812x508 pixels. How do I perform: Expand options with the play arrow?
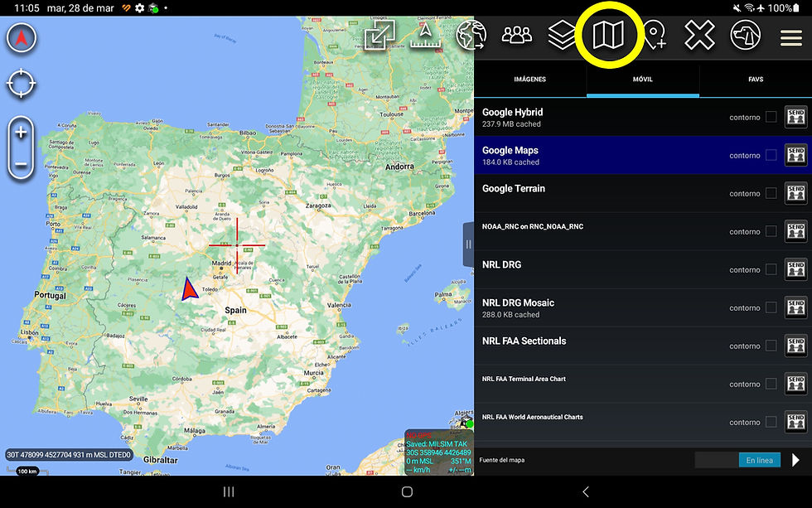(x=796, y=460)
